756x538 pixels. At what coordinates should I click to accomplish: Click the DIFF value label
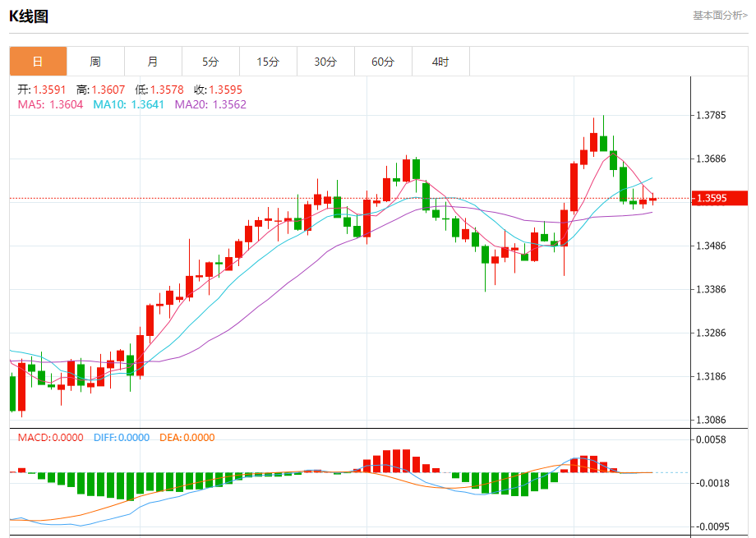(121, 438)
